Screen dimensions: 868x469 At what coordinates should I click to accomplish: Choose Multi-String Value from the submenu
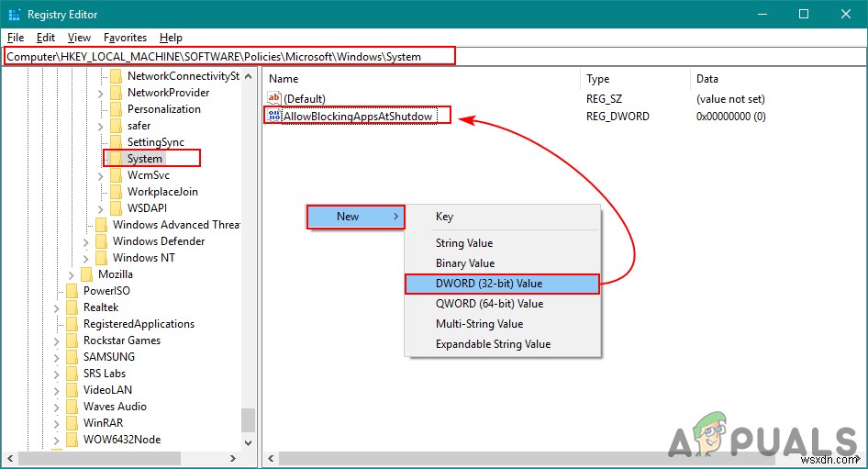502,324
